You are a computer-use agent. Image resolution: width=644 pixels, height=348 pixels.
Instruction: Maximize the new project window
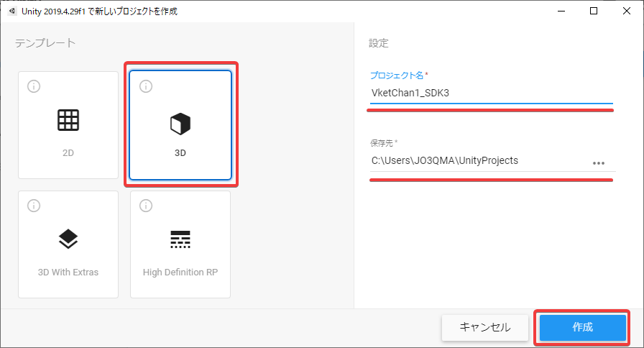594,11
